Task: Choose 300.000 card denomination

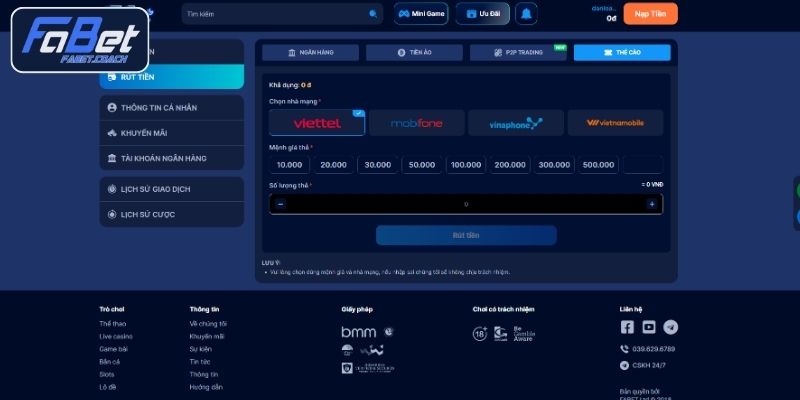Action: [x=554, y=165]
